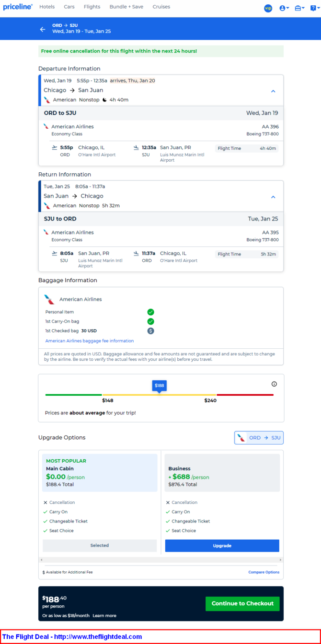Go to the Cruises tab

(161, 7)
